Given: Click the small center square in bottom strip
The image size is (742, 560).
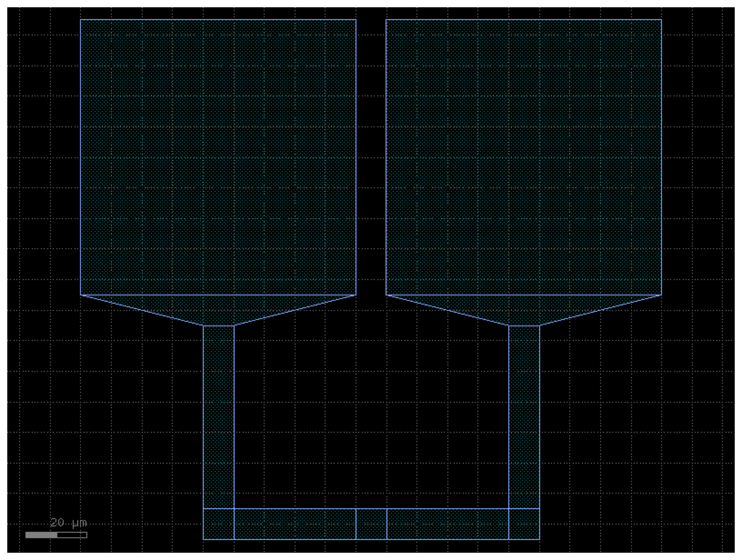Looking at the screenshot, I should click(371, 524).
